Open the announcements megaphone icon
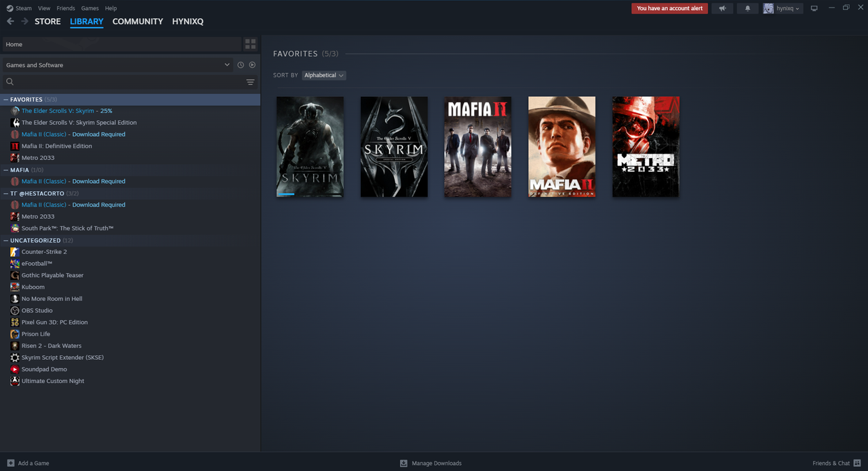 (722, 8)
